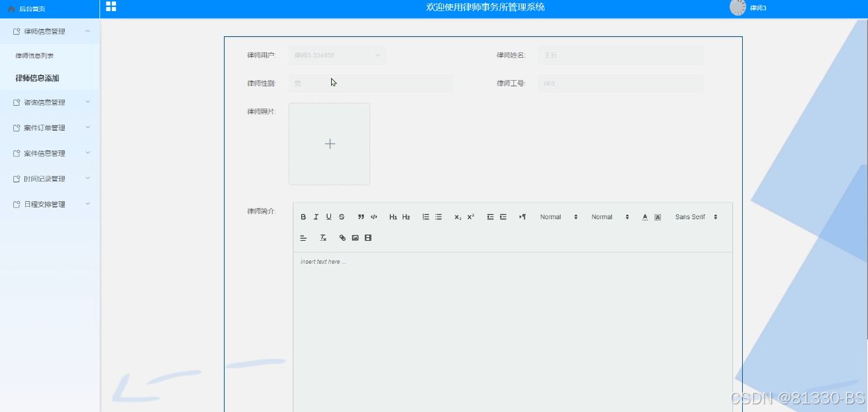Apply subscript formatting
The height and width of the screenshot is (412, 868).
point(458,217)
